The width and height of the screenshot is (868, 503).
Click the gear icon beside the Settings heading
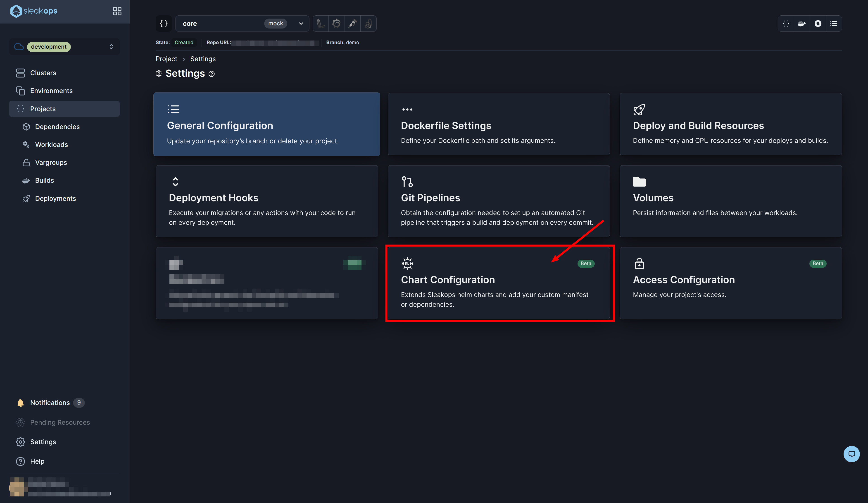point(159,73)
